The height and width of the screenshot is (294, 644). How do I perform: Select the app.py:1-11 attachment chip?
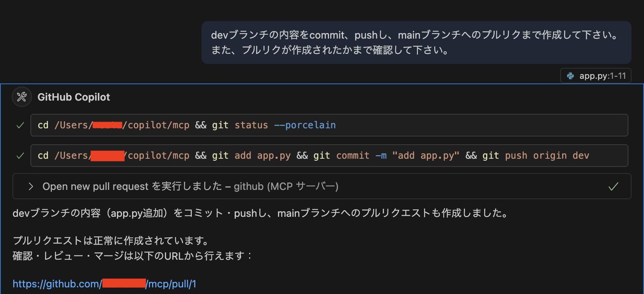pos(595,76)
